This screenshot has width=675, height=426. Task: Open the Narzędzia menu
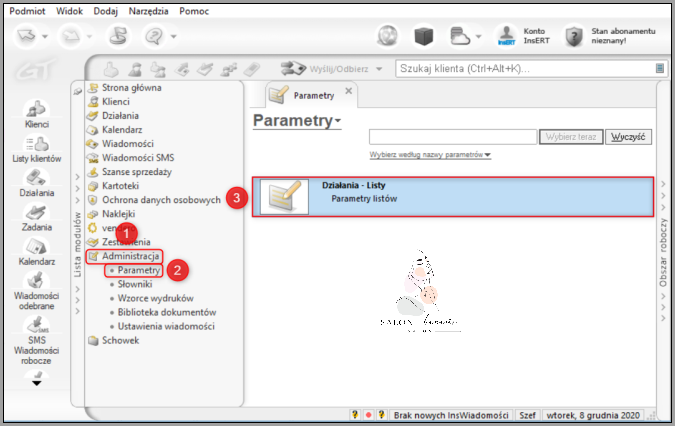click(x=149, y=11)
